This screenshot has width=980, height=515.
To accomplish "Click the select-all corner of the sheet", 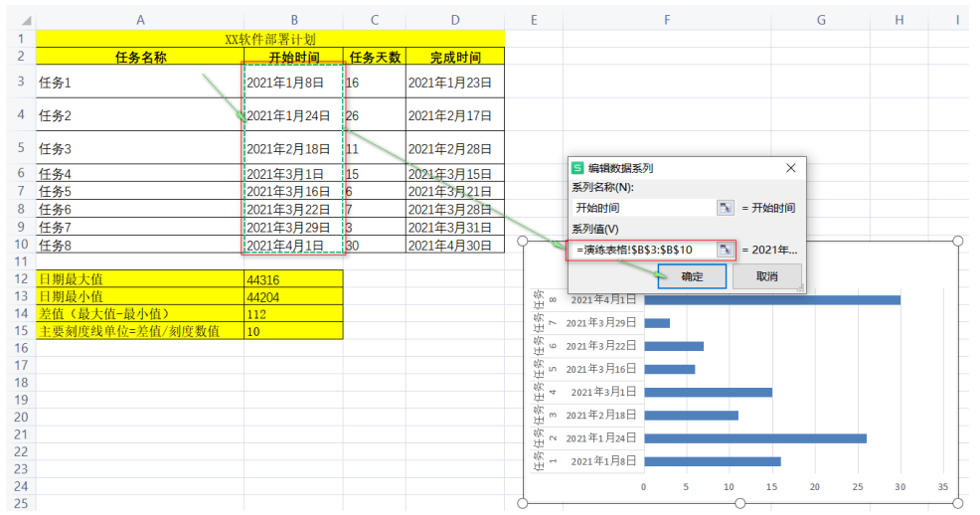I will pos(18,20).
